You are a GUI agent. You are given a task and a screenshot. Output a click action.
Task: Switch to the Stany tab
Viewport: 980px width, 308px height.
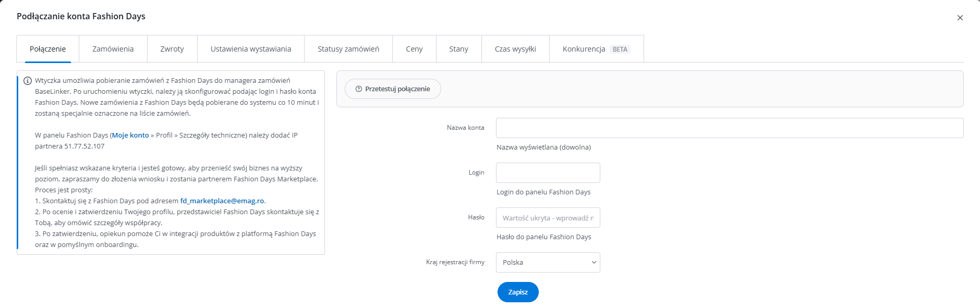click(458, 49)
